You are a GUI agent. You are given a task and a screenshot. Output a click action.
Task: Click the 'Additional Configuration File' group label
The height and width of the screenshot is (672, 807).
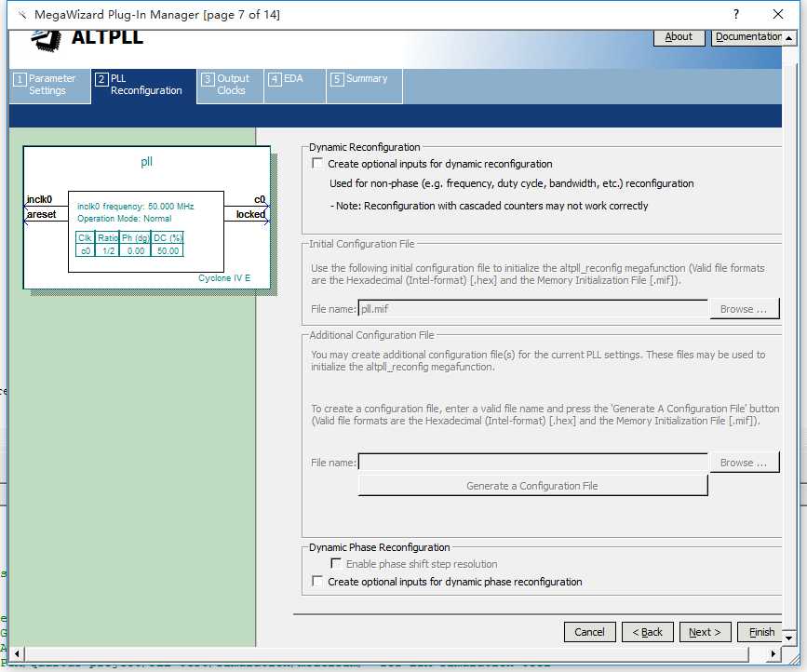pyautogui.click(x=371, y=335)
